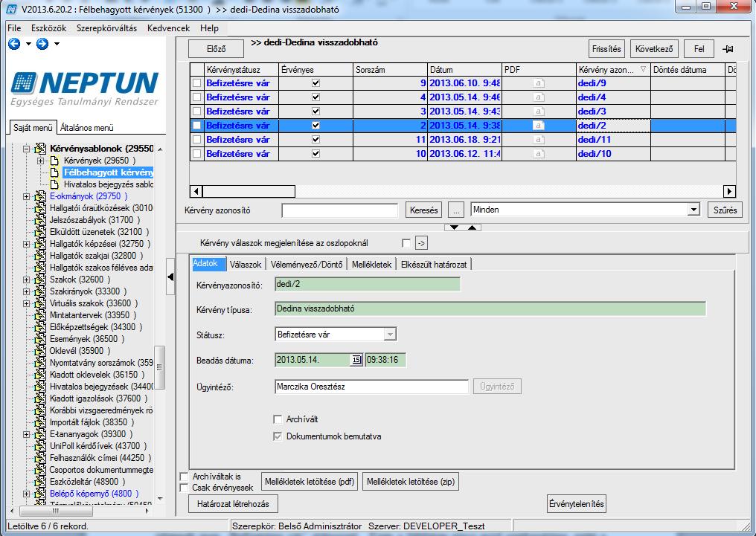Click the Események folder icon
This screenshot has width=756, height=536.
pos(40,339)
